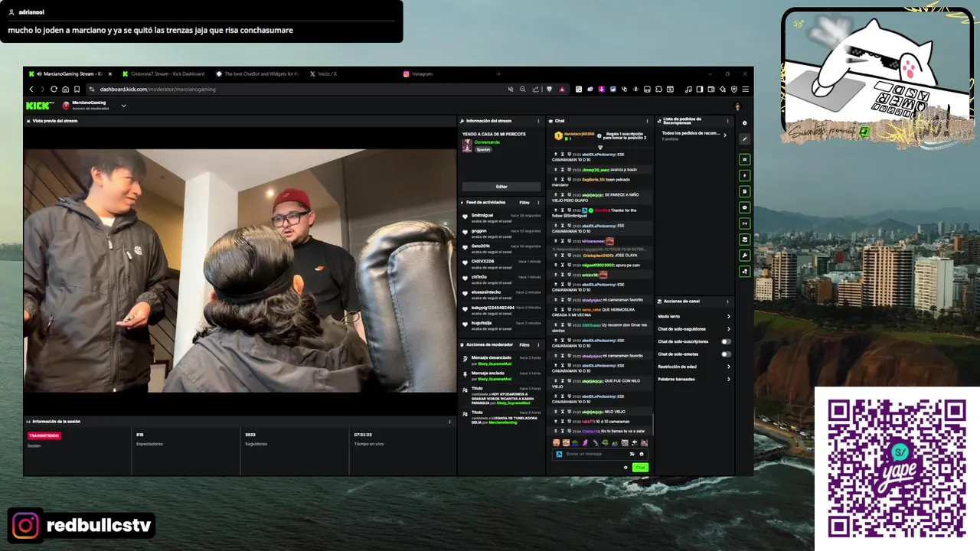This screenshot has width=980, height=551.
Task: Click the Spanish language tag
Action: (483, 149)
